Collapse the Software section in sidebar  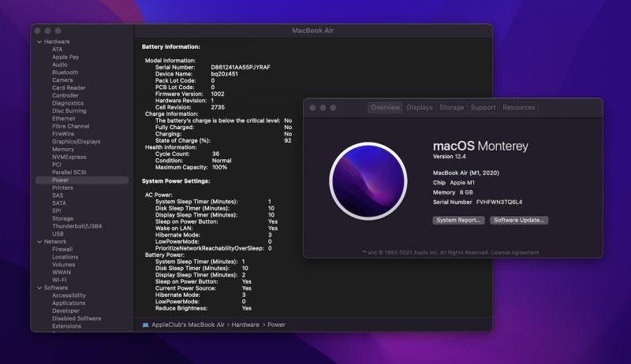[x=39, y=288]
